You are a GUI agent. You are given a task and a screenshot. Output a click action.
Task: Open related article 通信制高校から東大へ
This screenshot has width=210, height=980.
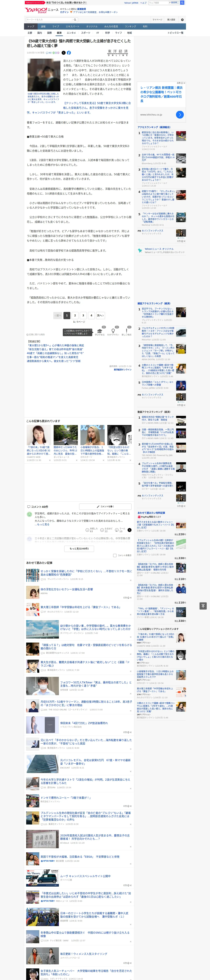click(54, 361)
